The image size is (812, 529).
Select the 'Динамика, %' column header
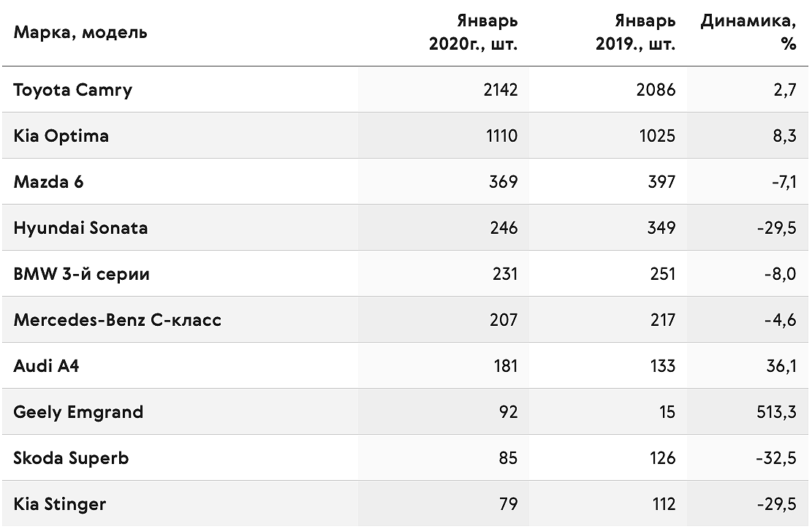point(748,32)
